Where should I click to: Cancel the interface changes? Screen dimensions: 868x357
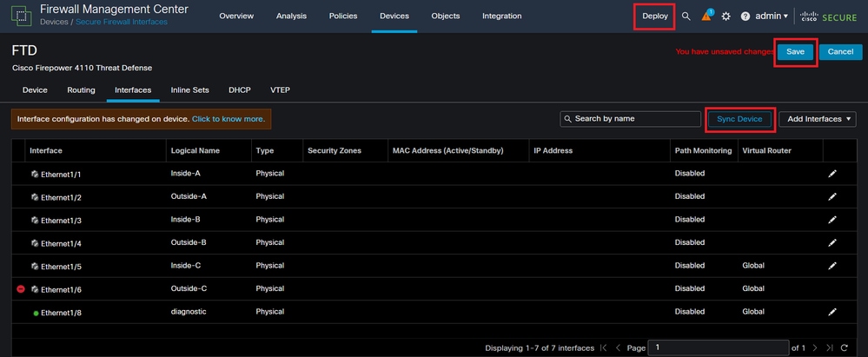click(840, 51)
